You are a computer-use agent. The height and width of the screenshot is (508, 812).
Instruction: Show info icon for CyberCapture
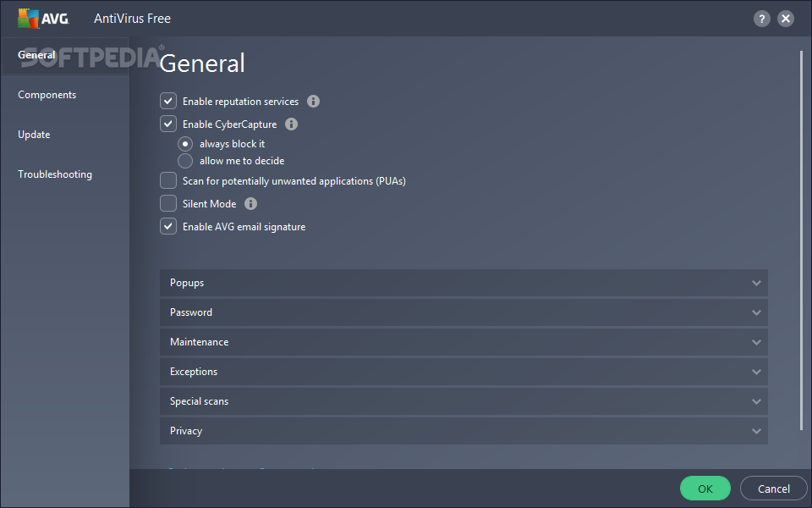pos(292,124)
